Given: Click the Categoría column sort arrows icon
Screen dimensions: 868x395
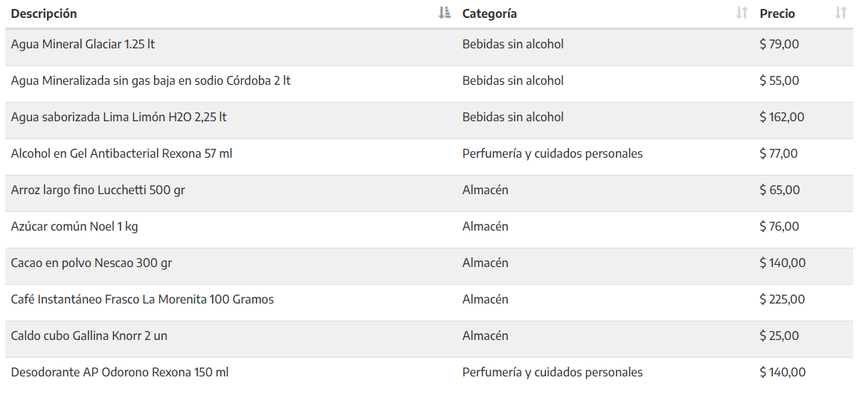Looking at the screenshot, I should click(742, 13).
